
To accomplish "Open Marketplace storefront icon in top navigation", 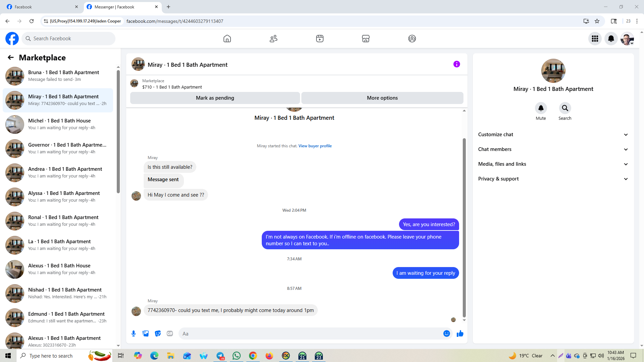I will click(x=366, y=39).
